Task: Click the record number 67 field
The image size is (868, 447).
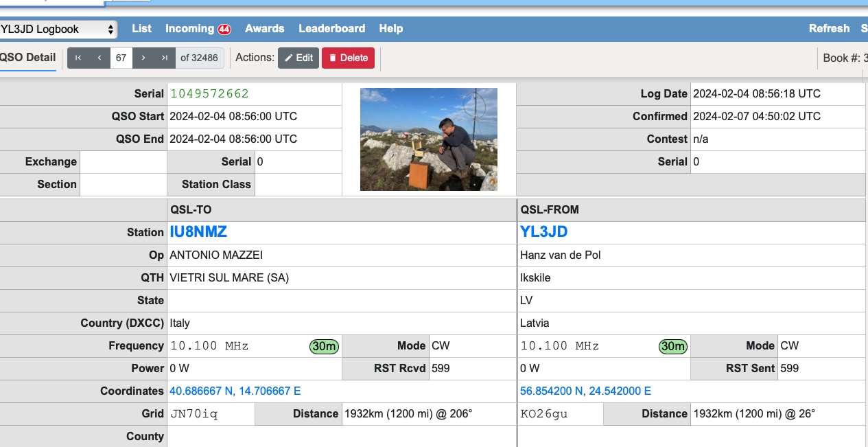Action: 121,58
